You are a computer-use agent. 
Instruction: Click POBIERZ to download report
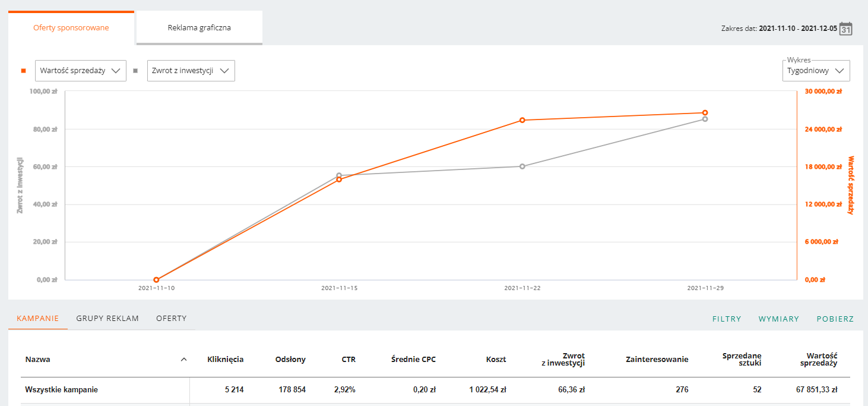(835, 319)
